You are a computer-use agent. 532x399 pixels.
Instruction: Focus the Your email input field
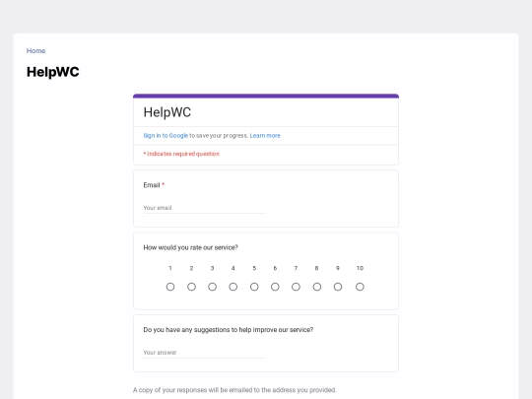click(x=204, y=208)
